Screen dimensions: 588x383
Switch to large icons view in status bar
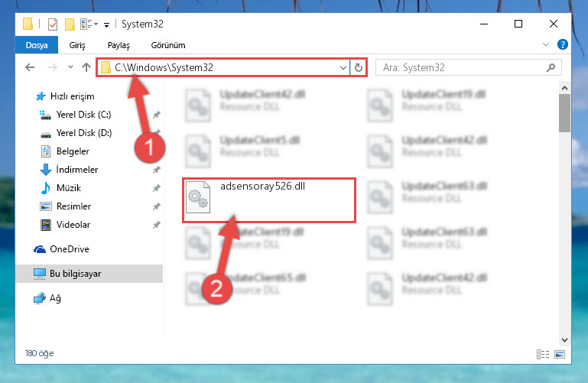(x=560, y=354)
